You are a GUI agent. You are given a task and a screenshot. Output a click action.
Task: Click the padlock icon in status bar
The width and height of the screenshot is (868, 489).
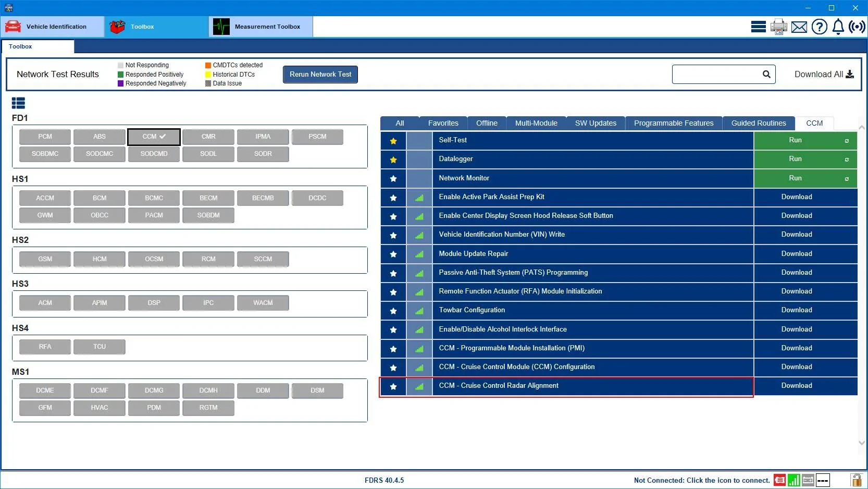tap(856, 480)
